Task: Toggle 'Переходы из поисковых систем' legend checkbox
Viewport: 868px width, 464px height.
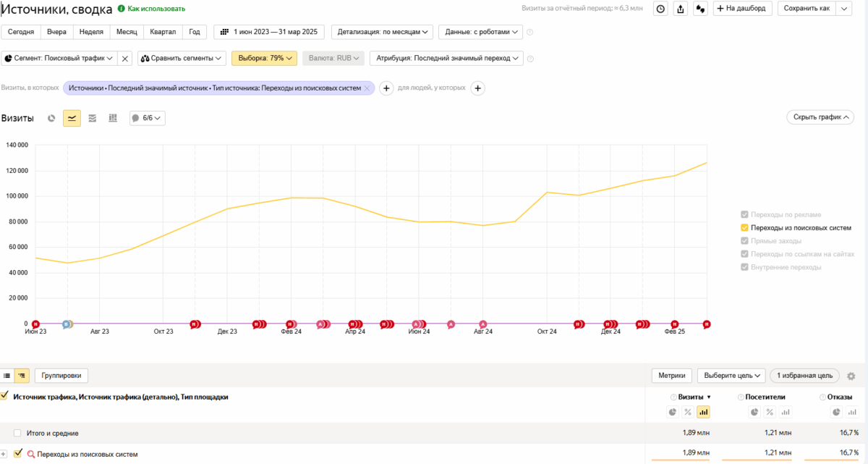Action: point(744,228)
